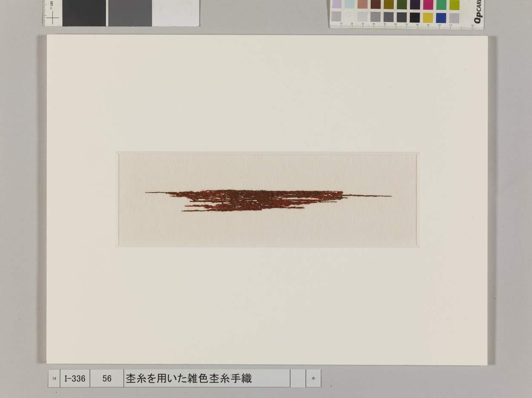The height and width of the screenshot is (398, 532).
Task: Click the dark green patch on the color card
Action: click(402, 4)
